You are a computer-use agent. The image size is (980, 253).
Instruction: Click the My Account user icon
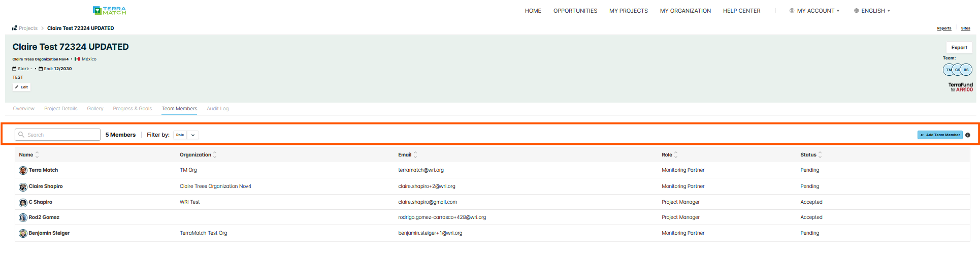pos(792,11)
